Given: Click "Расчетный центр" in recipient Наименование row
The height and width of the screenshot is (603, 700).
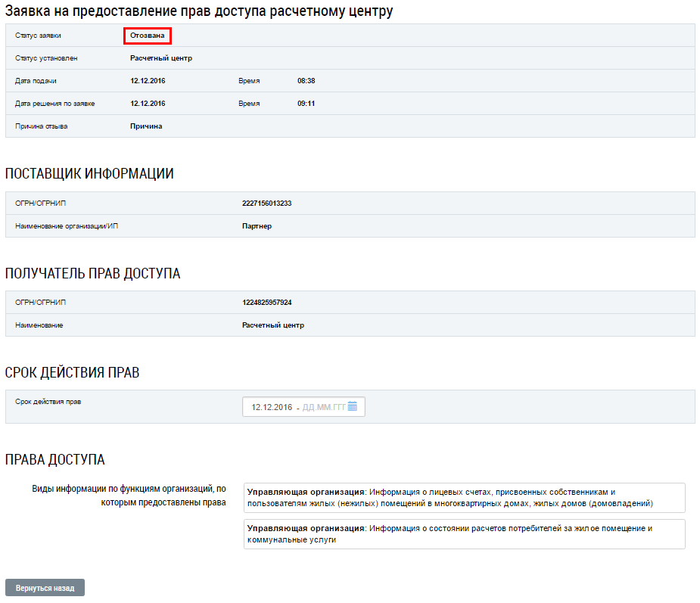Looking at the screenshot, I should [272, 325].
